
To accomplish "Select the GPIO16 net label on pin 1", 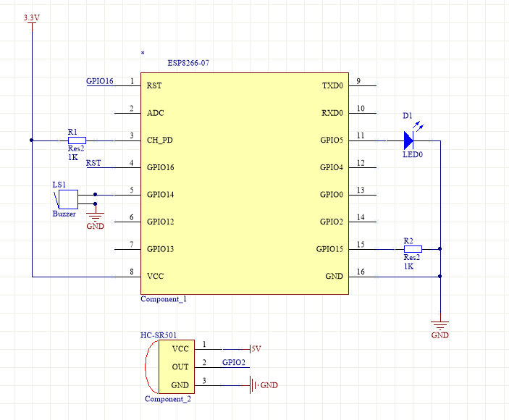I will [100, 81].
